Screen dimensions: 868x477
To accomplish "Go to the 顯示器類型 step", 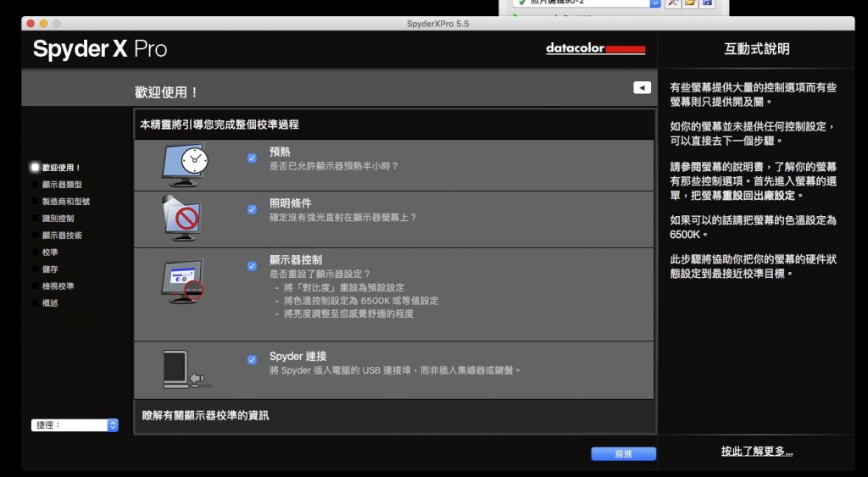I will (62, 184).
